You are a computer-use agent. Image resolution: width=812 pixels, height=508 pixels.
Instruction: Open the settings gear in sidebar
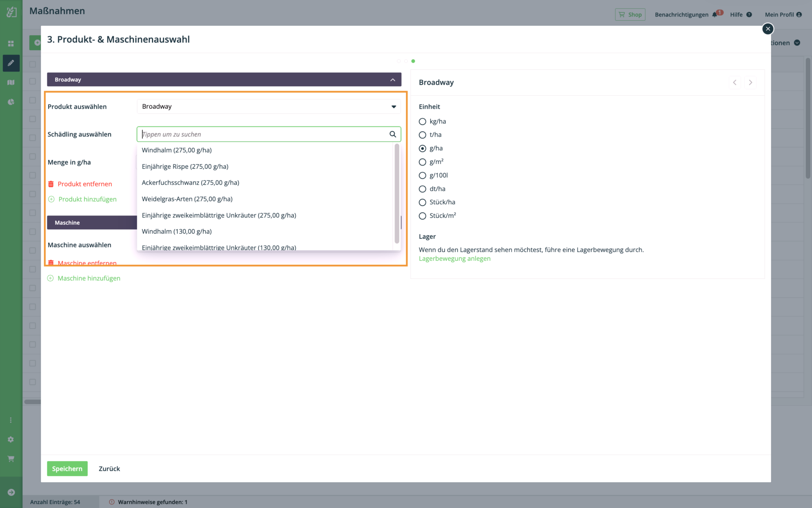(x=11, y=439)
